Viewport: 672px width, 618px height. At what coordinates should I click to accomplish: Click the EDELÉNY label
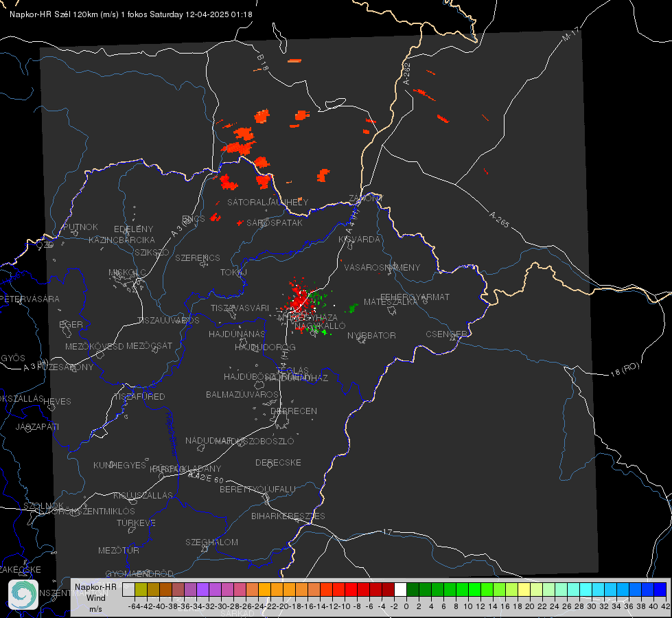coord(133,229)
